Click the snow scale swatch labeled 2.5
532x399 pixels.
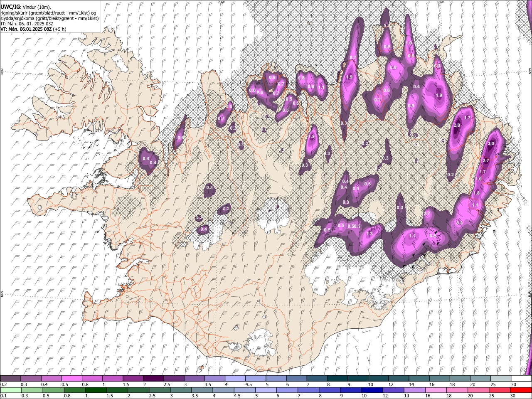click(x=174, y=379)
